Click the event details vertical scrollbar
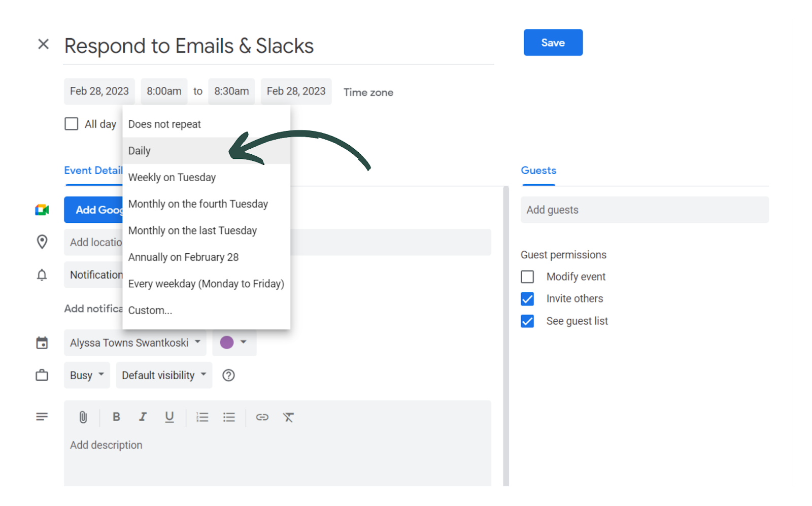812x506 pixels. point(505,336)
